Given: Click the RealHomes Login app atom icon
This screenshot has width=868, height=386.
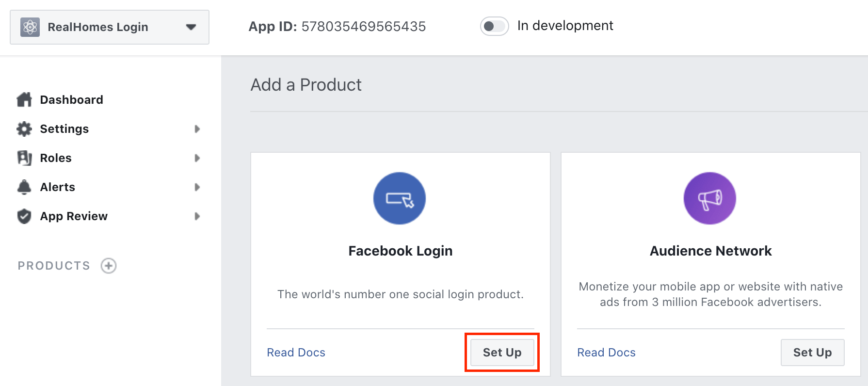Looking at the screenshot, I should (x=30, y=27).
